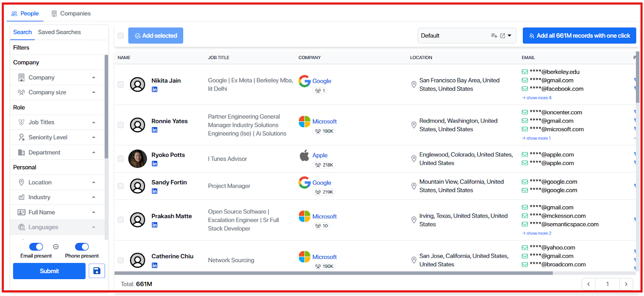Click location pin icon in Sandy Fortin's row
The height and width of the screenshot is (296, 644).
pyautogui.click(x=414, y=186)
